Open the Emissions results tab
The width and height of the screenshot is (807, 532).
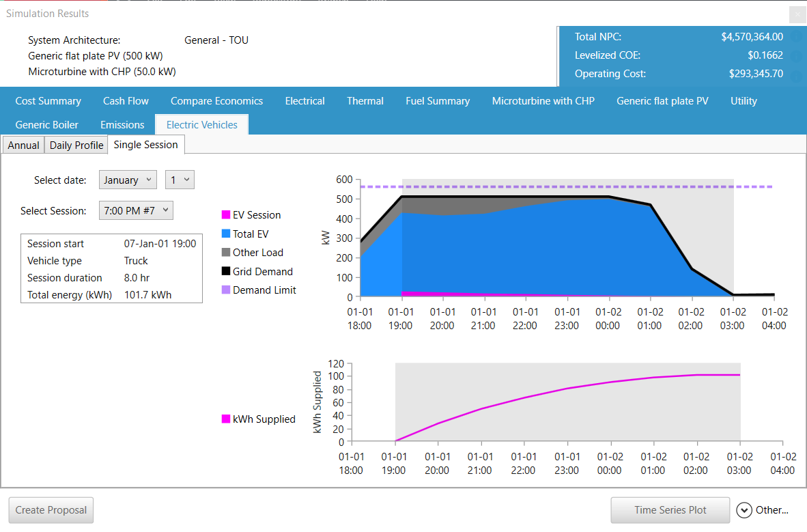coord(122,125)
